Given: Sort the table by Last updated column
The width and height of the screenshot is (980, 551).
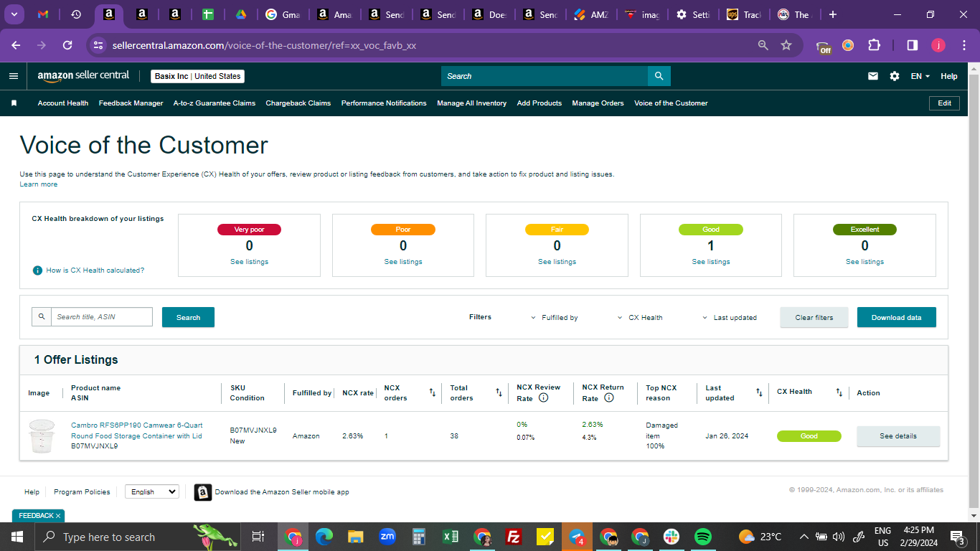Looking at the screenshot, I should coord(759,392).
